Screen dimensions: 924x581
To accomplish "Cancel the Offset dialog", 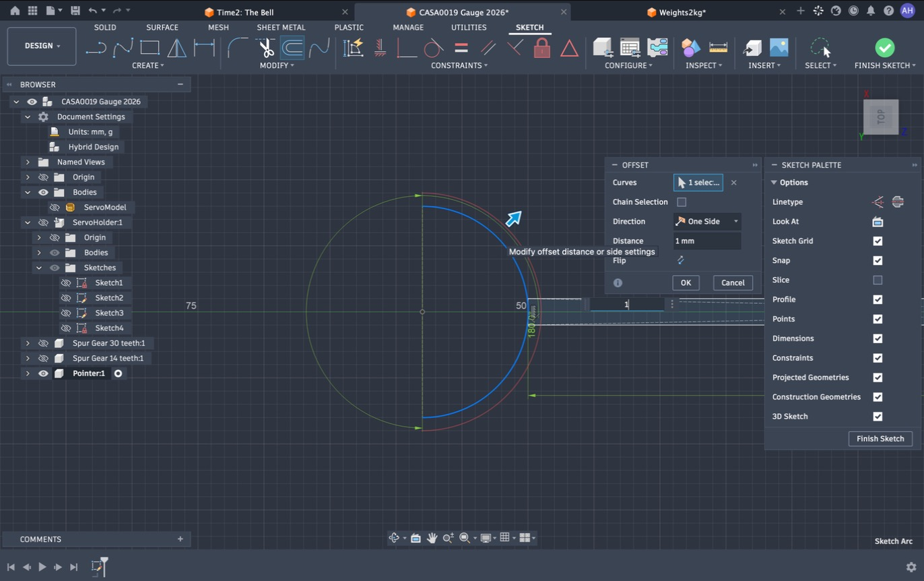I will [733, 283].
